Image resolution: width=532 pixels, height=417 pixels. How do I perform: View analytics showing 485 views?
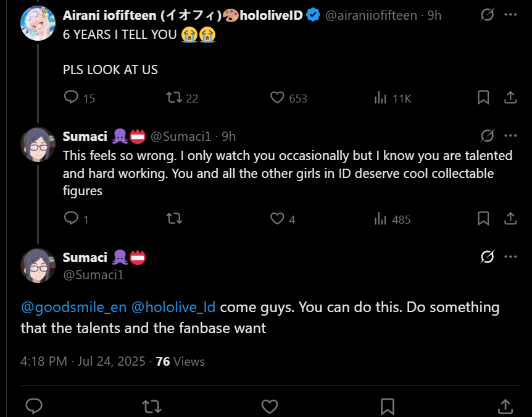tap(381, 219)
